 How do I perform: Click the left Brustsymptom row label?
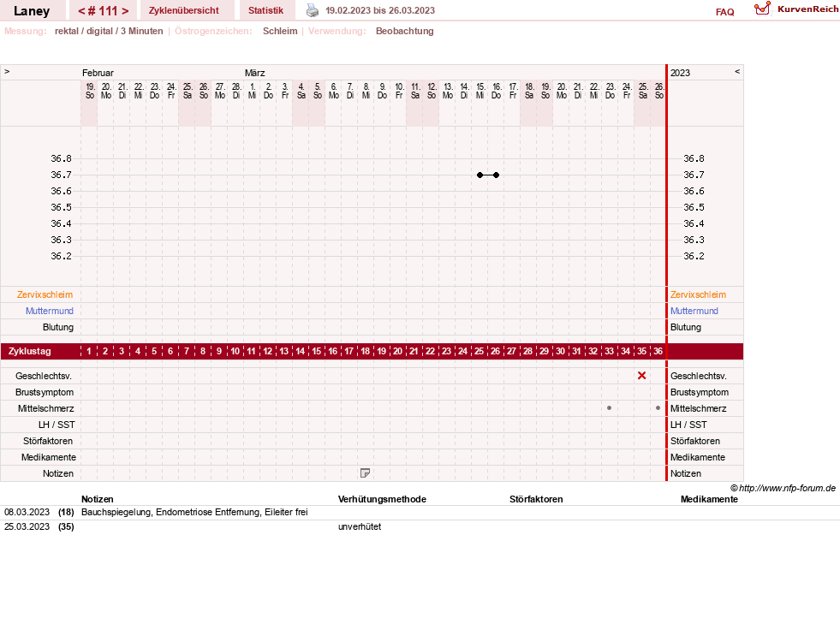tap(45, 392)
